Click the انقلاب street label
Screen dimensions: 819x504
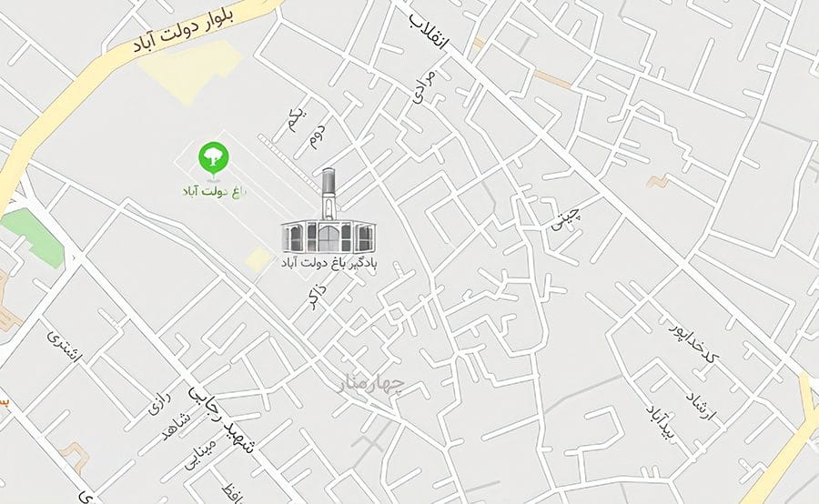point(429,33)
